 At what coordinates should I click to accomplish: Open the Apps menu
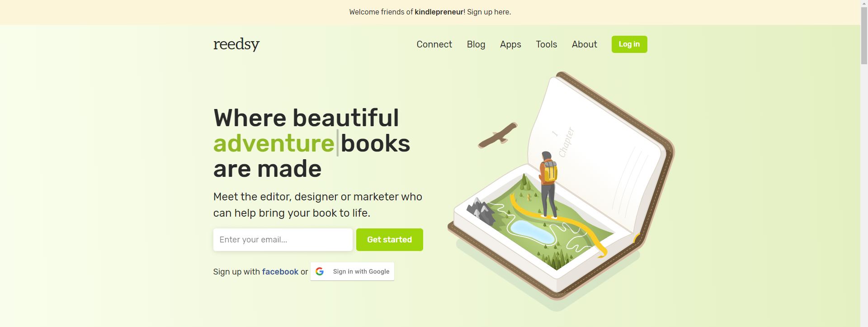tap(510, 44)
